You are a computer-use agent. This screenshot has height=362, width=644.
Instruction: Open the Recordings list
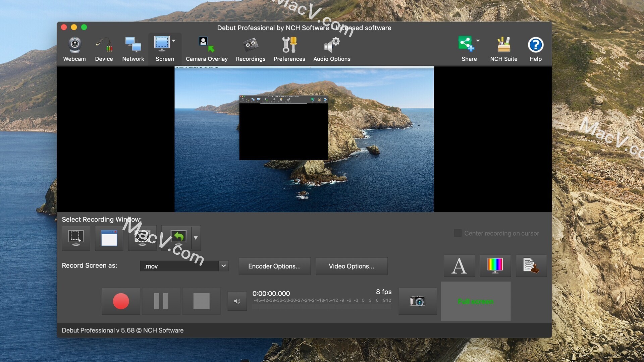[251, 49]
